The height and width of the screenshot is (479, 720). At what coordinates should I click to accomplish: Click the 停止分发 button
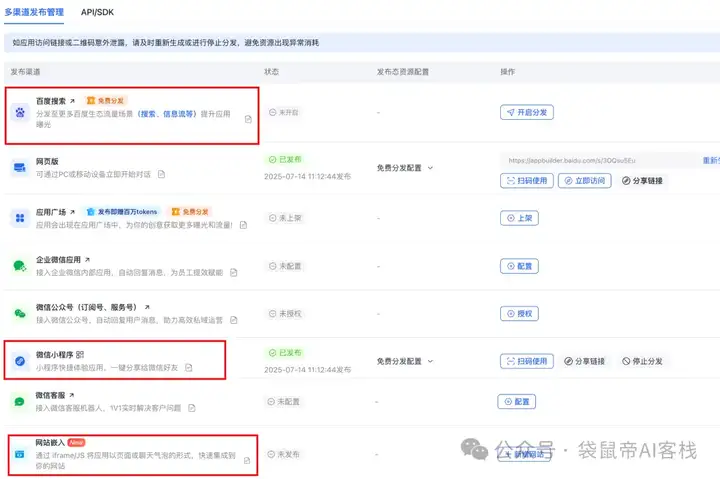tap(642, 361)
